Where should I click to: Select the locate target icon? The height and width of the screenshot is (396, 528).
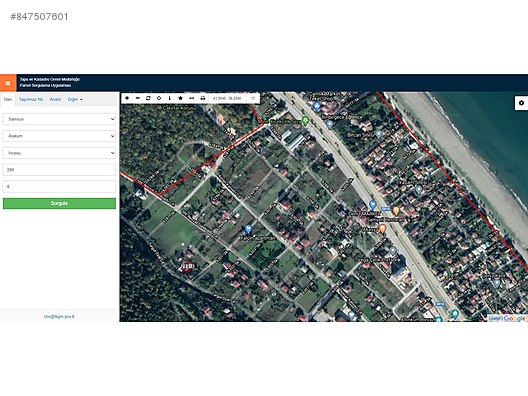159,98
